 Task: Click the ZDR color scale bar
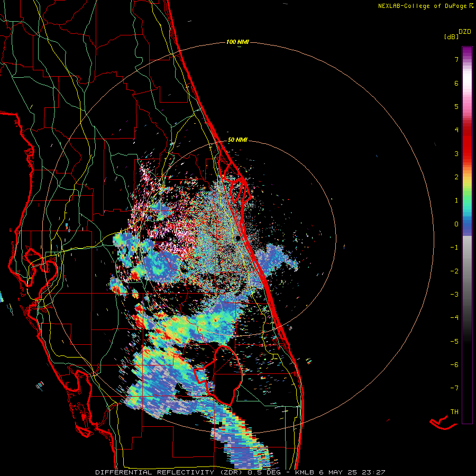tap(467, 235)
